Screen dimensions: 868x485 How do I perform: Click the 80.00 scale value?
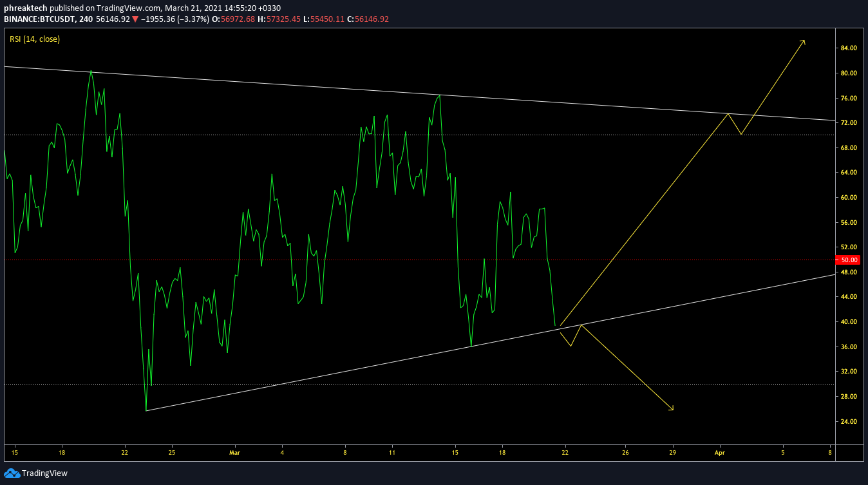(849, 73)
